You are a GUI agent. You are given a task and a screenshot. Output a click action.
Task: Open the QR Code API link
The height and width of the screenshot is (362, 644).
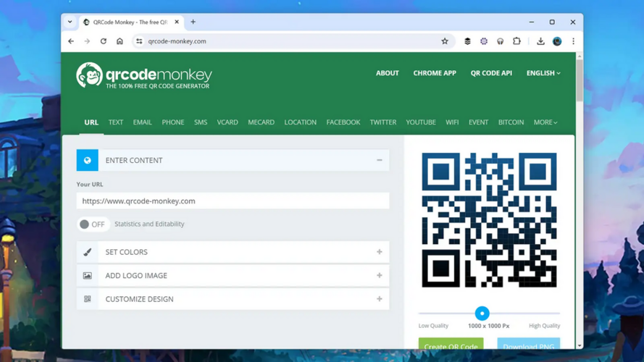(491, 73)
